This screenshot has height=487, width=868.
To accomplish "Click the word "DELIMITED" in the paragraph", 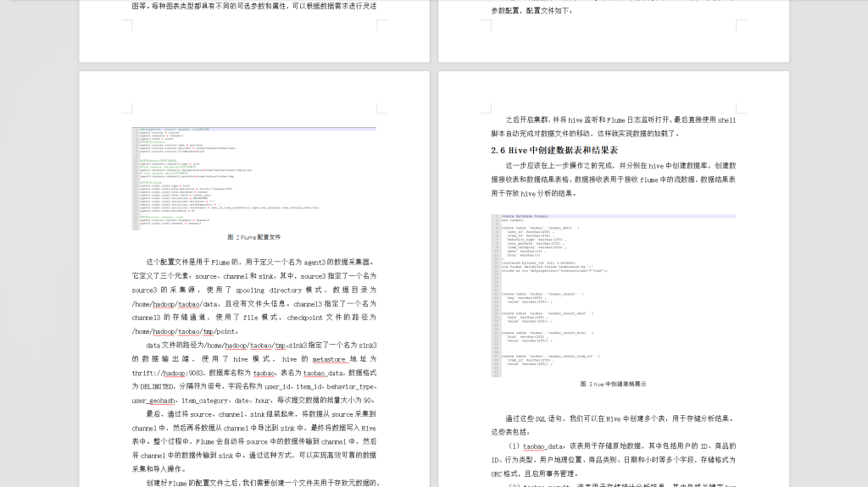I will point(157,386).
